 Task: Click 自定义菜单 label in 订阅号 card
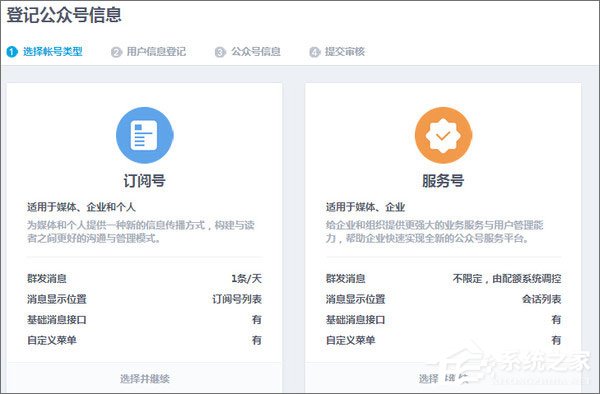pyautogui.click(x=52, y=340)
